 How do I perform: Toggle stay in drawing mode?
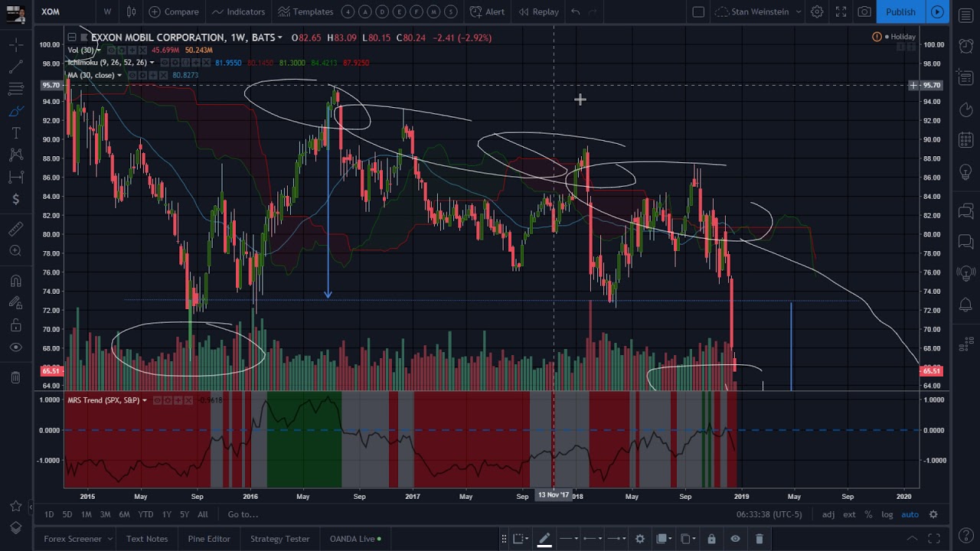[15, 303]
